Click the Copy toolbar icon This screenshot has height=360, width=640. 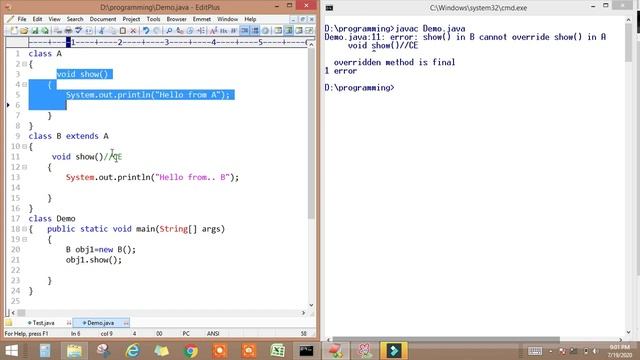coord(112,31)
